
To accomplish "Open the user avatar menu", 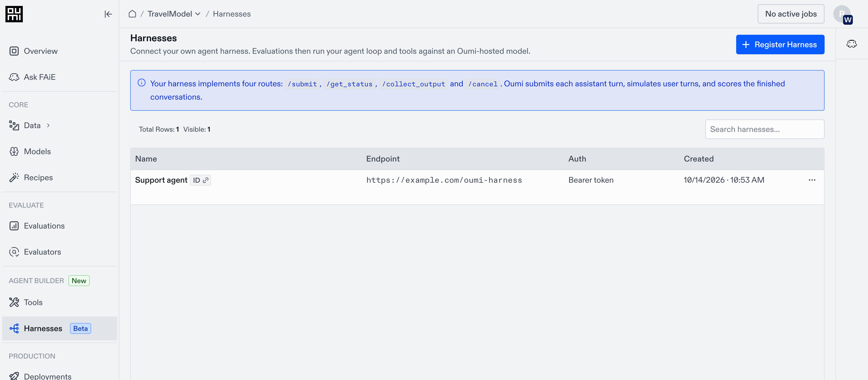I will [843, 14].
